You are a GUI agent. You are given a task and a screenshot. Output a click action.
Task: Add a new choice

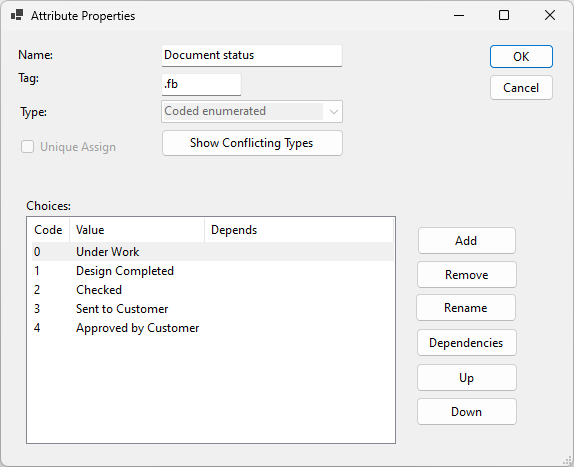[x=466, y=241]
